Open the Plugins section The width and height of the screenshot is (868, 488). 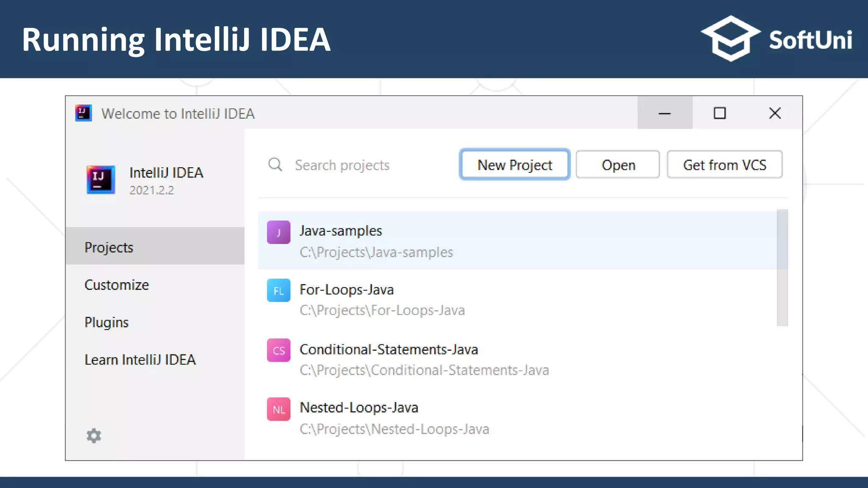coord(106,322)
